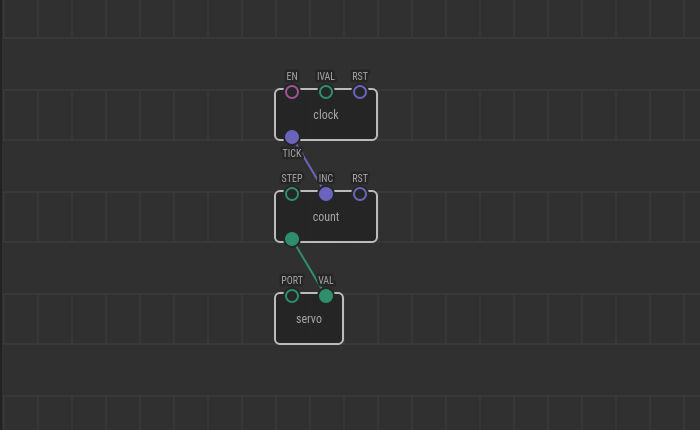Click empty canvas right of servo node

click(500, 320)
